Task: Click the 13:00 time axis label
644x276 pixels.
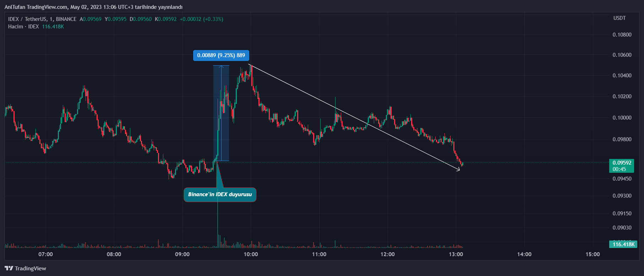Action: (456, 254)
